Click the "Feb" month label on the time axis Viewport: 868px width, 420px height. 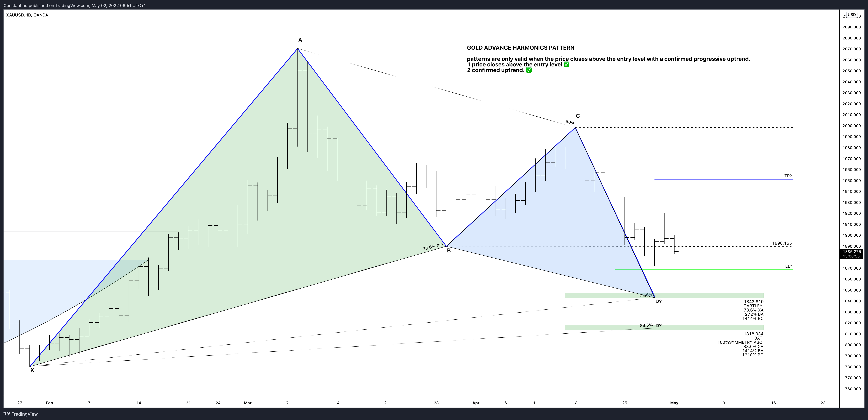coord(49,403)
